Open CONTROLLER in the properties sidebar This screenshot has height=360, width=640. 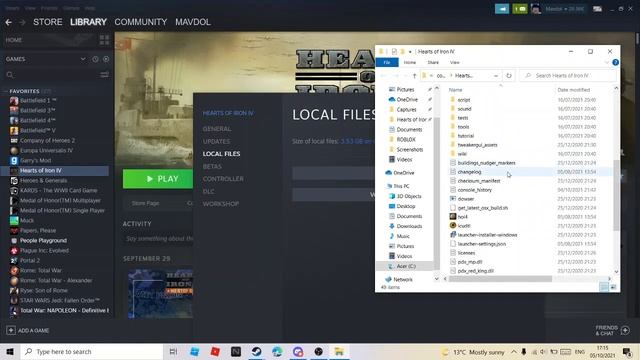click(x=223, y=179)
